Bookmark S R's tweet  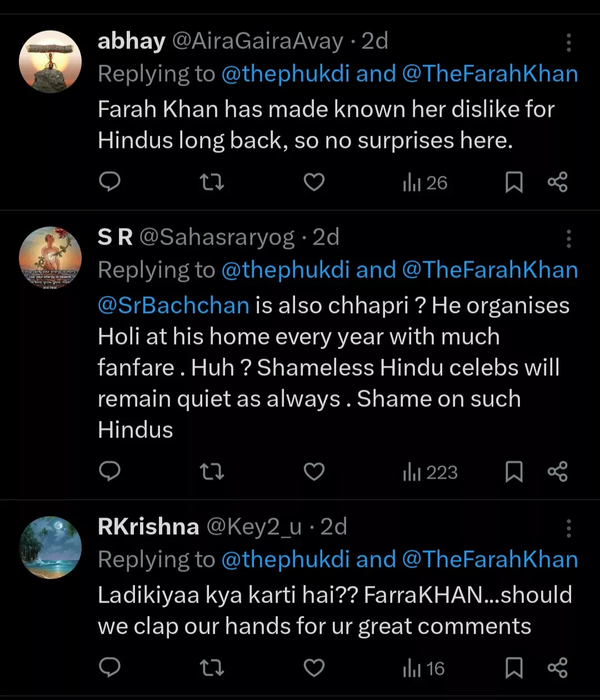514,472
